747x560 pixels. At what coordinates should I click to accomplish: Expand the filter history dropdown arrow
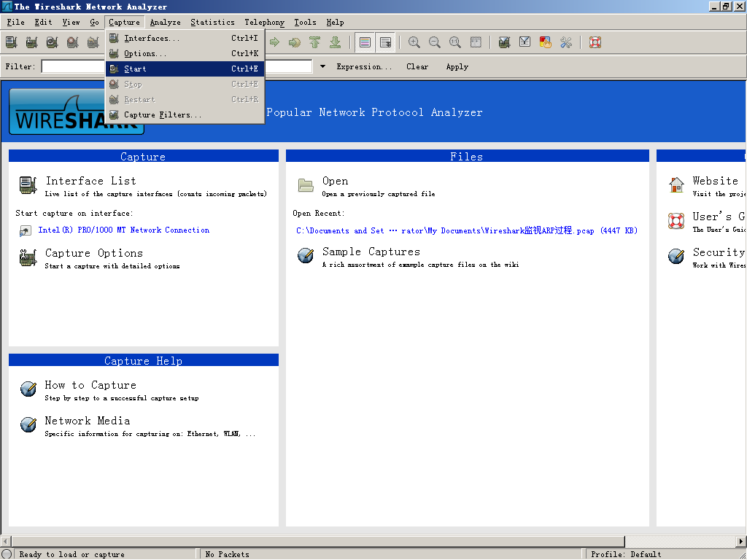tap(322, 66)
